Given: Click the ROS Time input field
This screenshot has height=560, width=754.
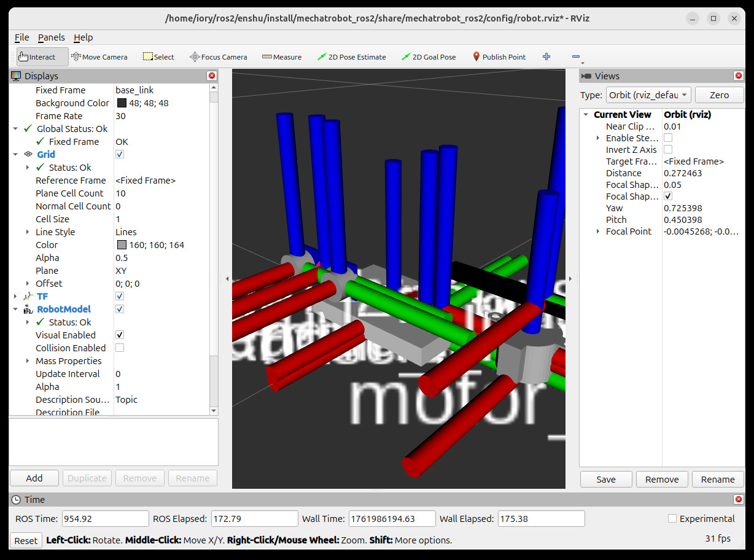Looking at the screenshot, I should [105, 518].
